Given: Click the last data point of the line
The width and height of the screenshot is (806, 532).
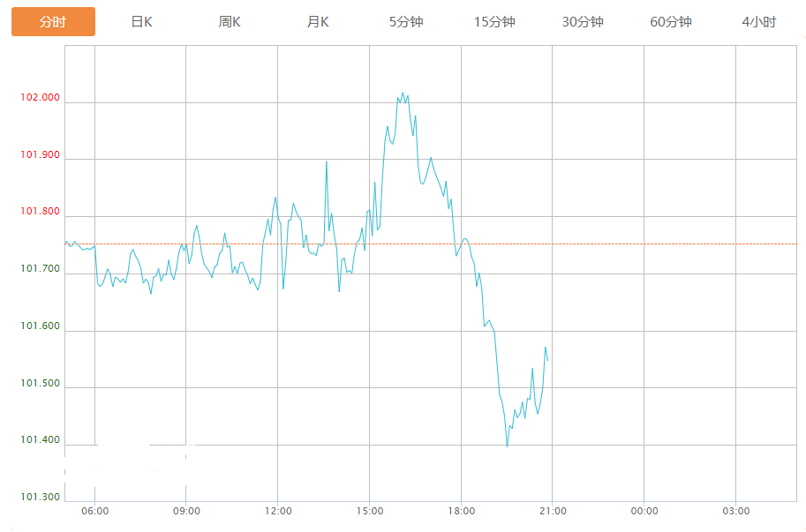Looking at the screenshot, I should (548, 361).
